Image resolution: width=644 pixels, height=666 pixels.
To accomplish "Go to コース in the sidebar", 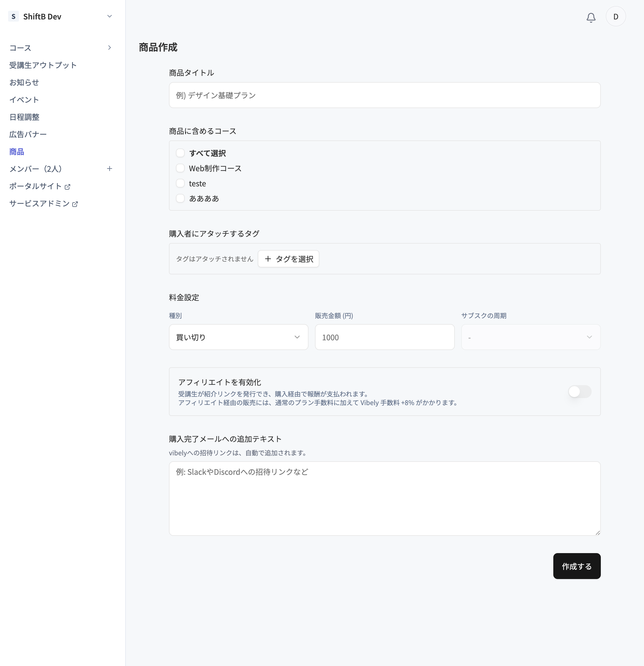I will [21, 48].
